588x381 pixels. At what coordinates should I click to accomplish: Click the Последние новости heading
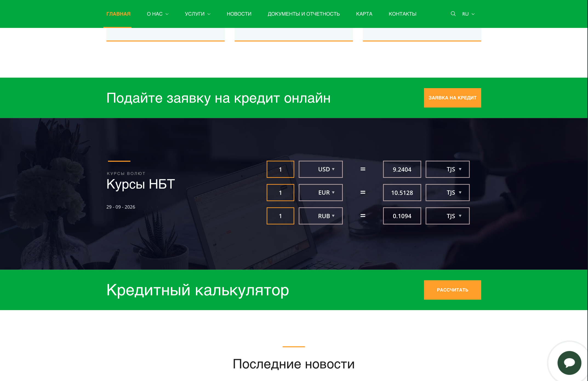click(x=294, y=364)
